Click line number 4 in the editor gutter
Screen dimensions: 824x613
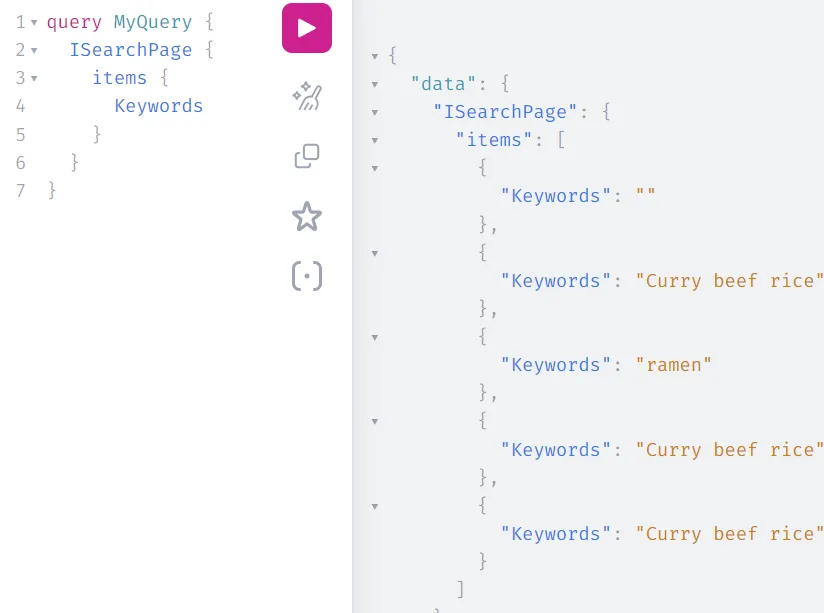click(20, 106)
